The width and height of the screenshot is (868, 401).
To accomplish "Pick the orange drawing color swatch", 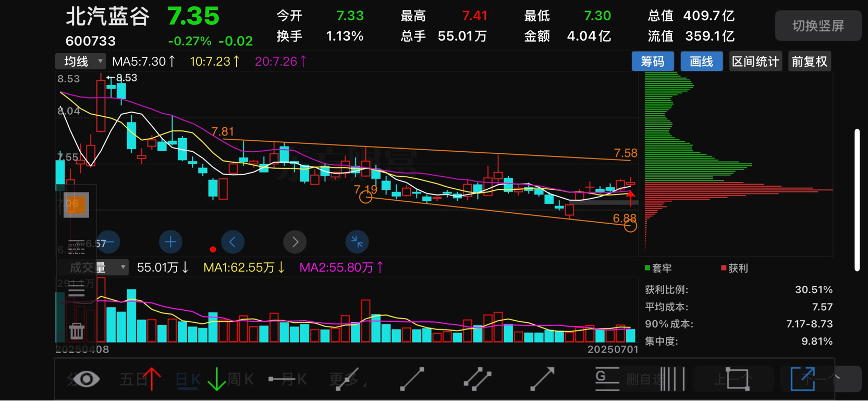I will pyautogui.click(x=77, y=205).
